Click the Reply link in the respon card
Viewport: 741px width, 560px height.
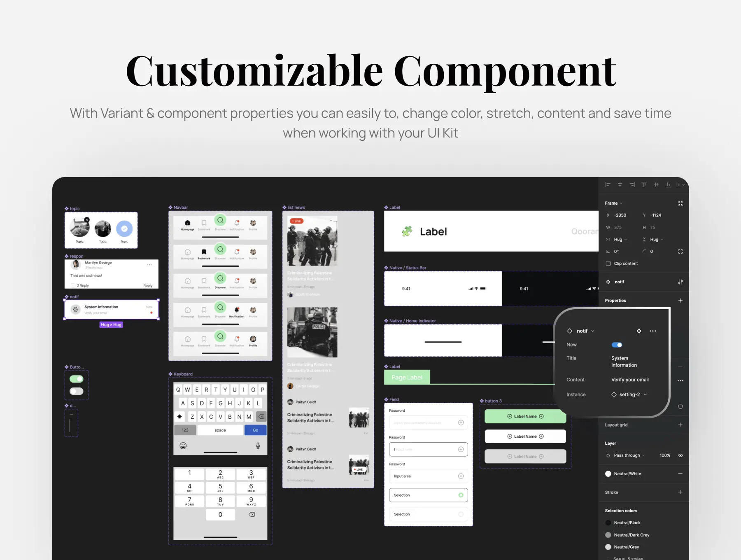pyautogui.click(x=148, y=286)
